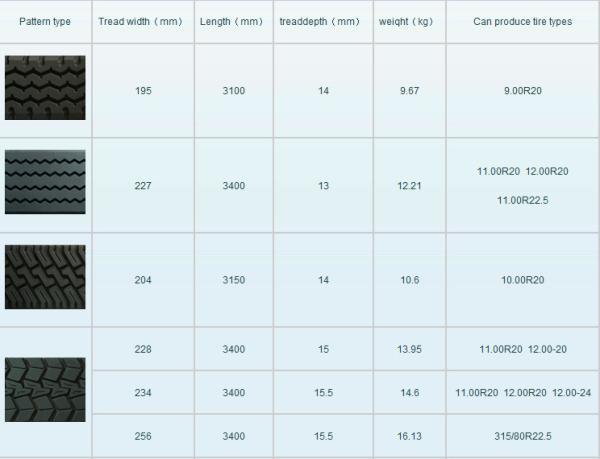Click weight value 9.67
This screenshot has height=459, width=600.
coord(409,91)
